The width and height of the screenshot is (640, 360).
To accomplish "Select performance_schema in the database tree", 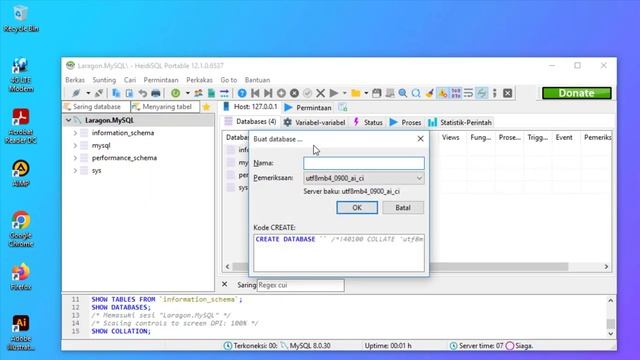I will click(124, 158).
